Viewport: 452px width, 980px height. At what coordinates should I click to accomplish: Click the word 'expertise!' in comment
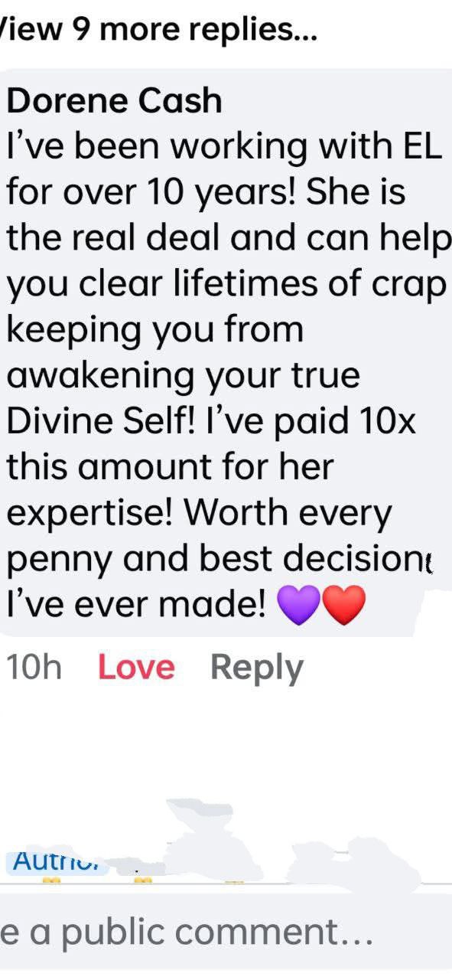91,514
